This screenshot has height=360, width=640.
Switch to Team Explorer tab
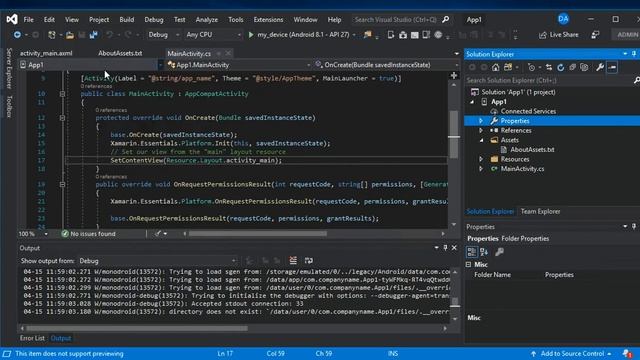point(540,211)
